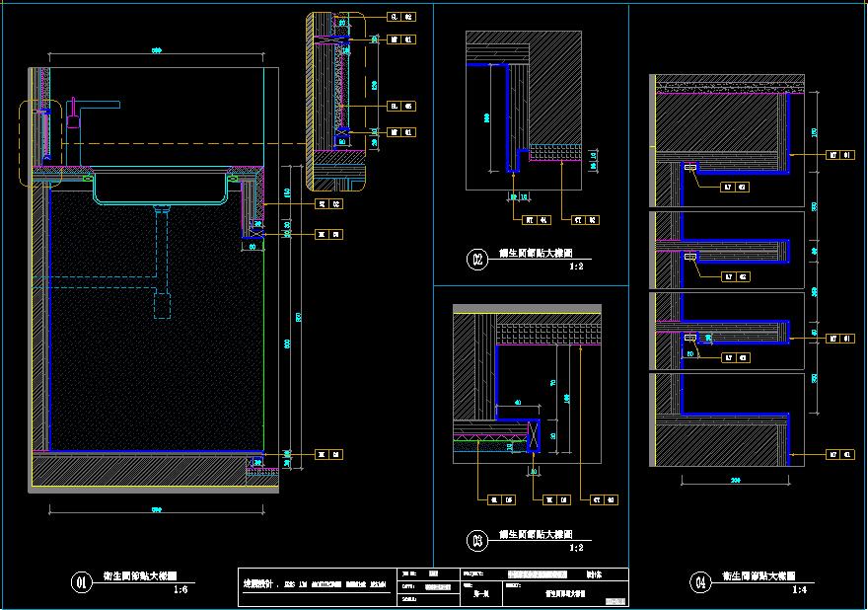Select the drawing title beside bubble 03
The height and width of the screenshot is (610, 868).
click(x=536, y=534)
